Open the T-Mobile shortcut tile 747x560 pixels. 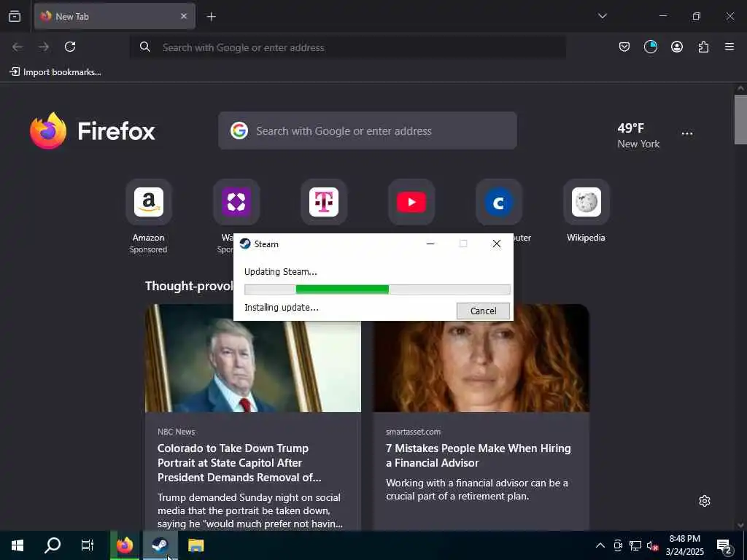click(x=324, y=202)
